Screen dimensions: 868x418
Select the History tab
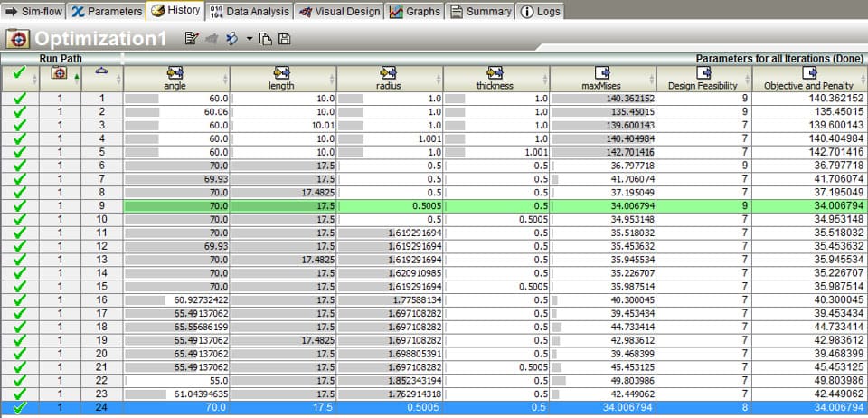click(x=175, y=11)
